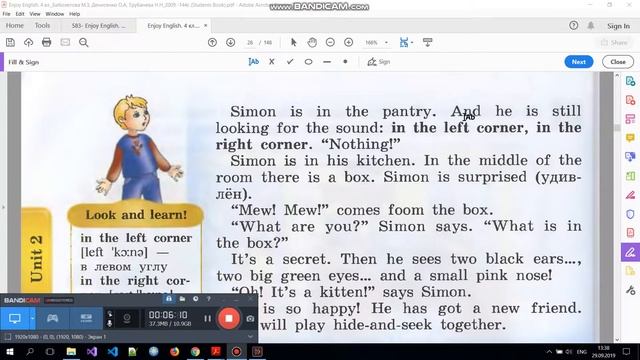
Task: Open the Sign option
Action: [x=379, y=62]
